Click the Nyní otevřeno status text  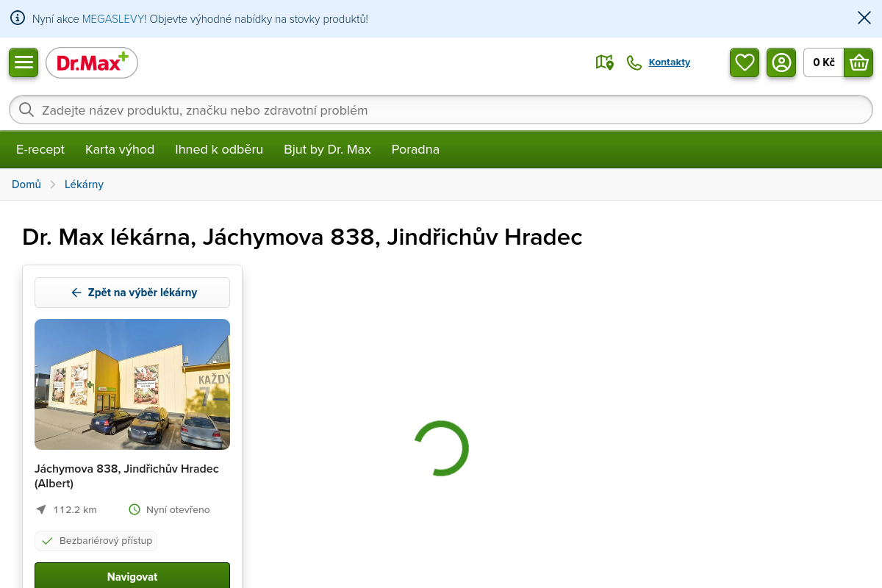[x=178, y=509]
